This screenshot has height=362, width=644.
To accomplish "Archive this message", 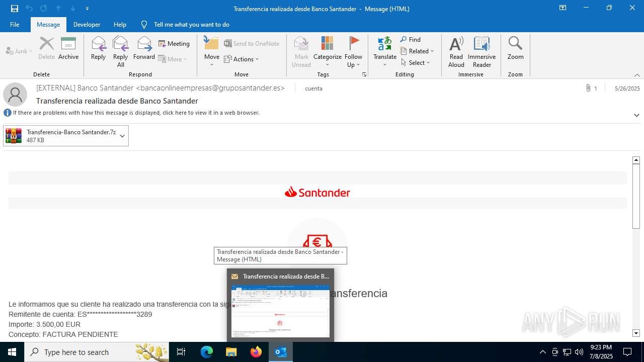I will click(68, 49).
